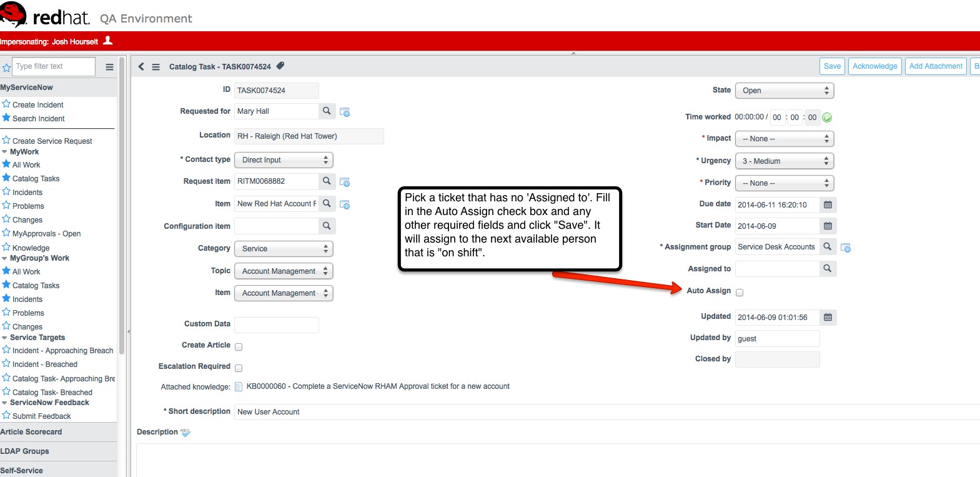Toggle favorite star for Incident - Approaching Breach
This screenshot has width=980, height=477.
pyautogui.click(x=6, y=349)
